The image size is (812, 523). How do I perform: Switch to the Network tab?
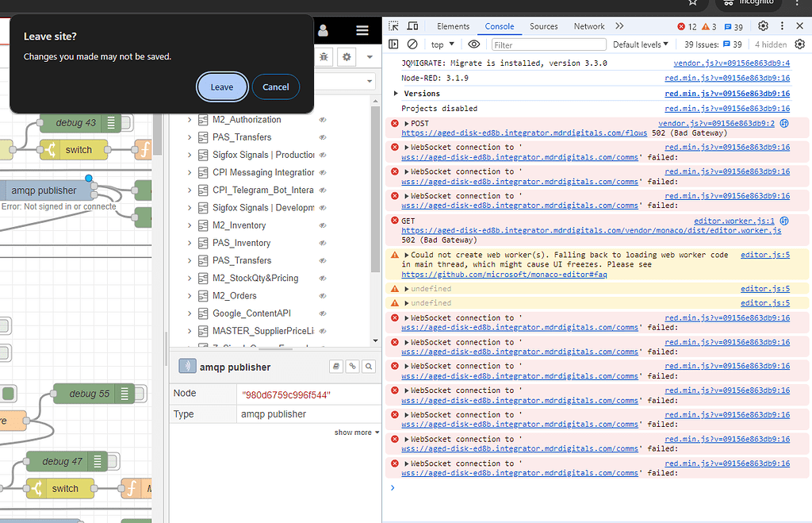(588, 25)
